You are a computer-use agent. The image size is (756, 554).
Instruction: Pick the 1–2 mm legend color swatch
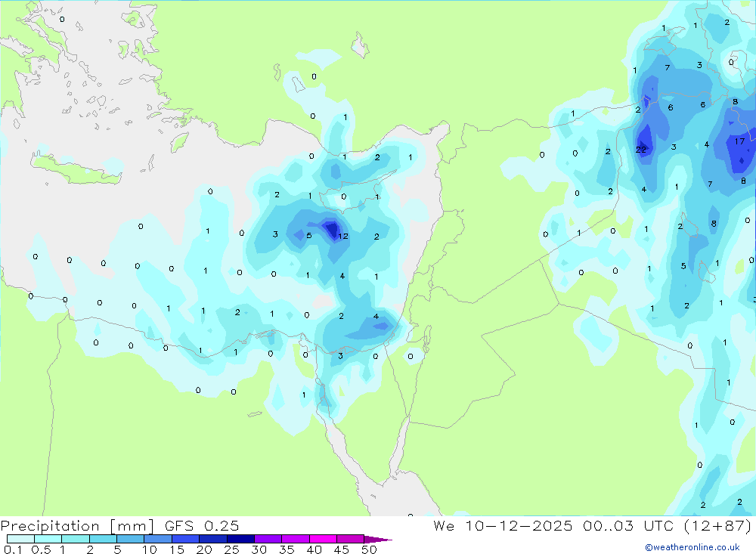pyautogui.click(x=76, y=539)
